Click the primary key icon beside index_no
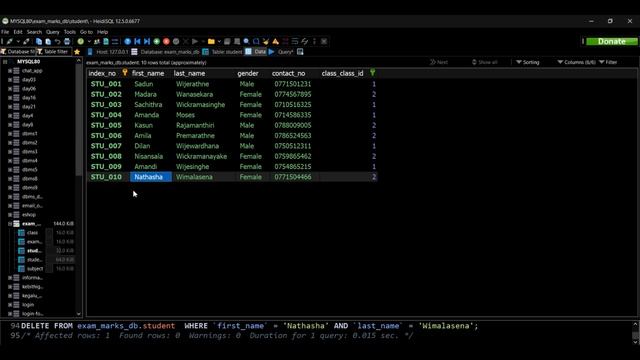The image size is (640, 360). click(x=125, y=73)
